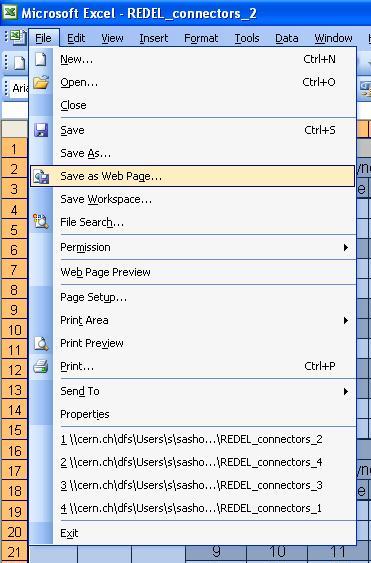Viewport: 371px width, 563px height.
Task: Click the Select All corner box
Action: click(14, 129)
